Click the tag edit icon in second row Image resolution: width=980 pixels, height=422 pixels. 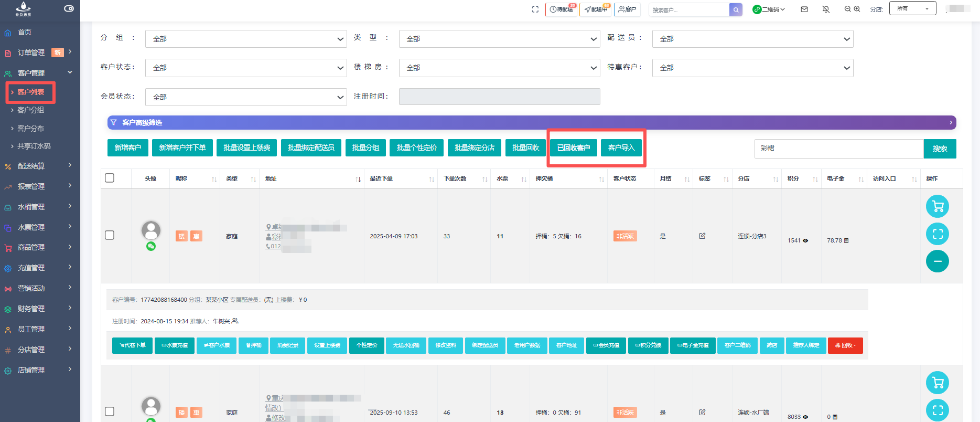[702, 413]
